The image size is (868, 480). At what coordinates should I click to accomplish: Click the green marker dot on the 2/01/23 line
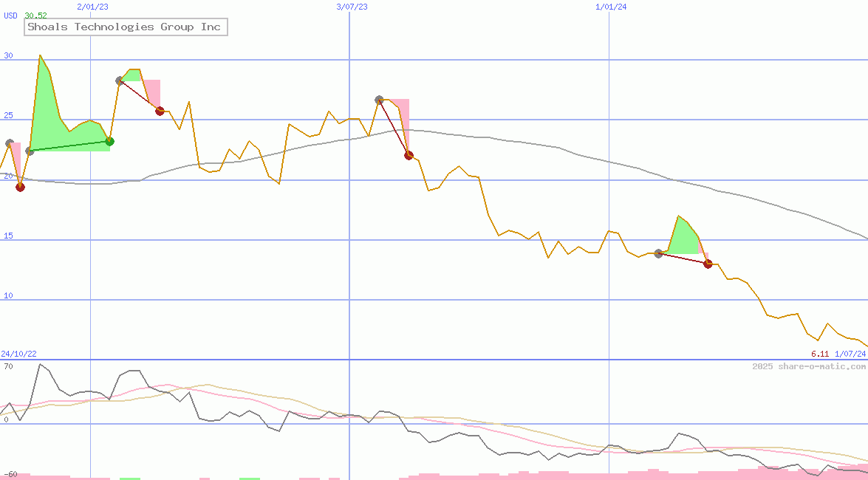point(110,141)
